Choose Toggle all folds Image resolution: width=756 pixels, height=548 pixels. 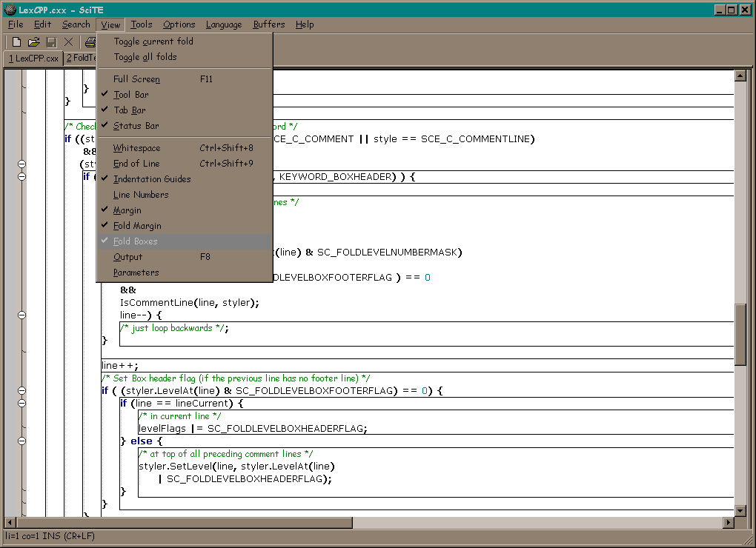click(145, 57)
